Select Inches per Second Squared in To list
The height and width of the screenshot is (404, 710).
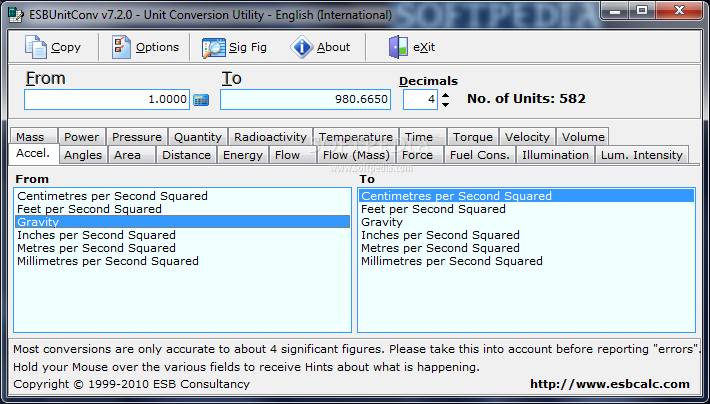[x=526, y=235]
